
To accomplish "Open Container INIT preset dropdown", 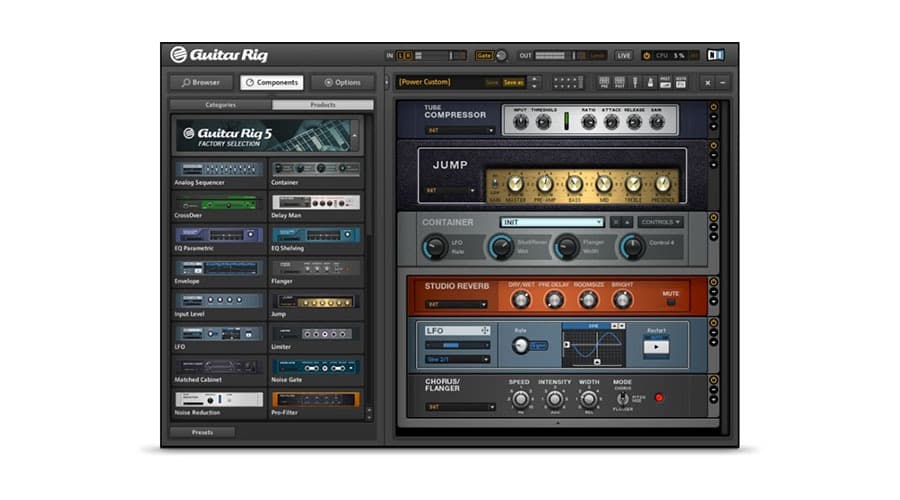I will [x=552, y=222].
